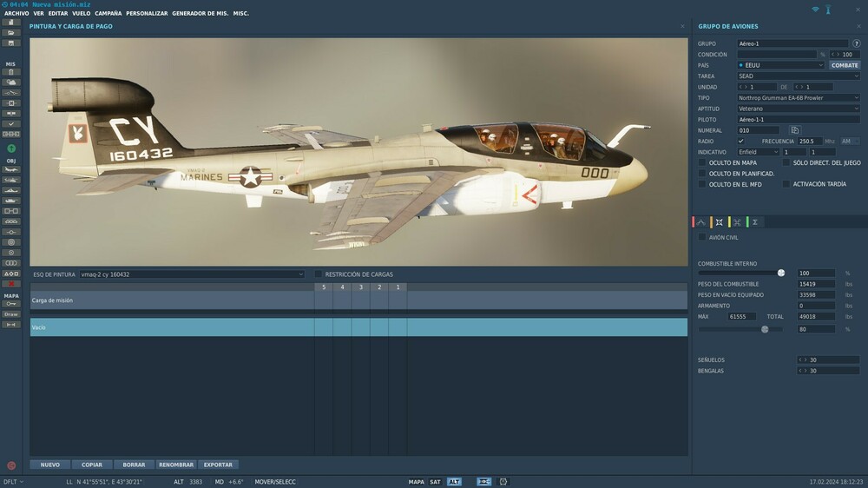868x488 pixels.
Task: Enable OCULTO EN MAPA checkbox
Action: [x=702, y=163]
